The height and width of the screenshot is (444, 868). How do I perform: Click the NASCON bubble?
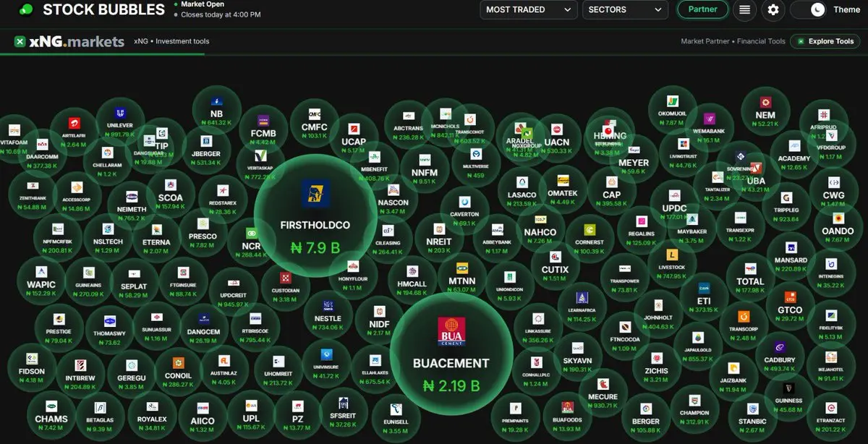[x=393, y=197]
